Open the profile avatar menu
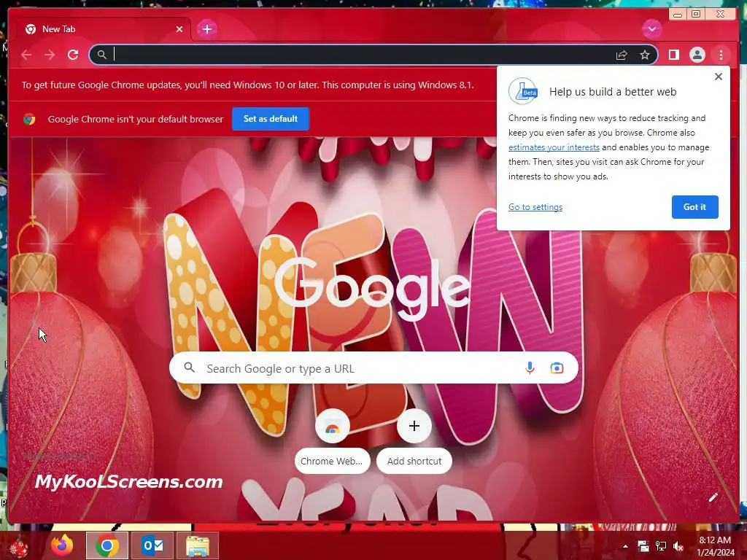747x560 pixels. click(697, 55)
